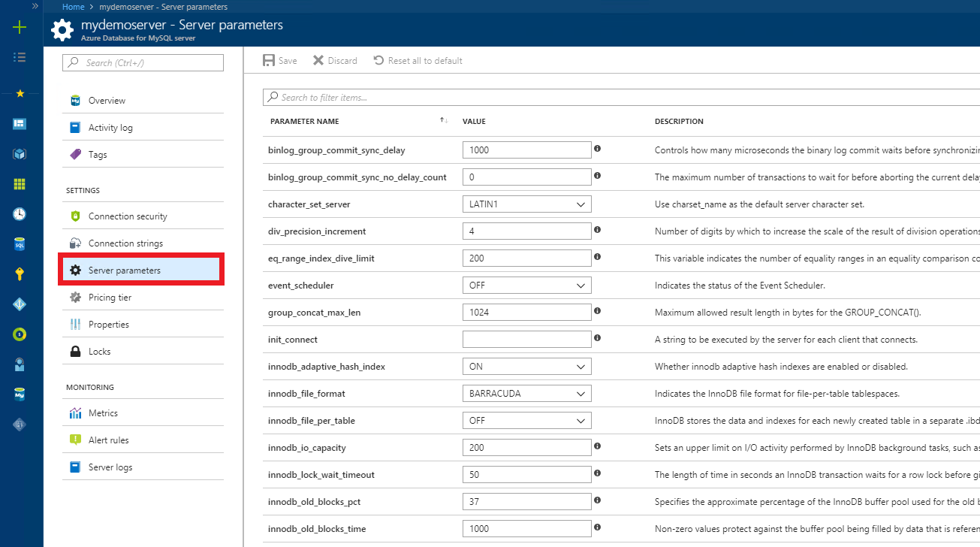This screenshot has width=980, height=547.
Task: Open Connection strings settings
Action: coord(143,243)
